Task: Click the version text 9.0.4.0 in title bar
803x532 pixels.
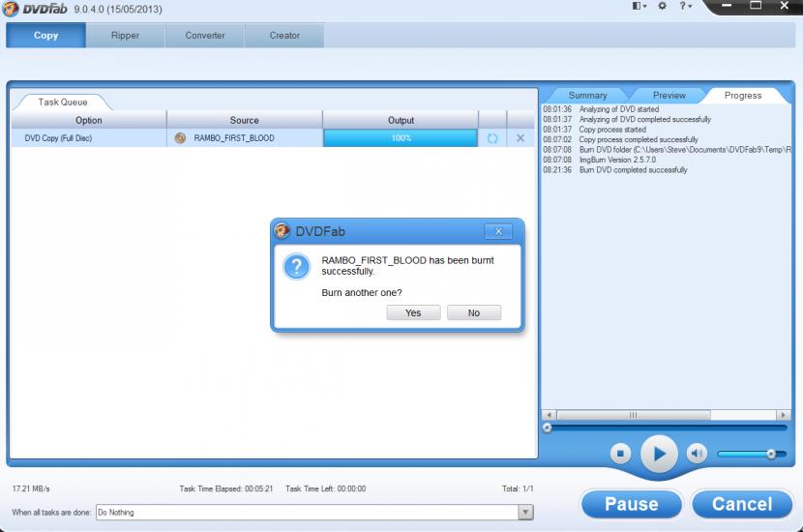Action: tap(118, 10)
